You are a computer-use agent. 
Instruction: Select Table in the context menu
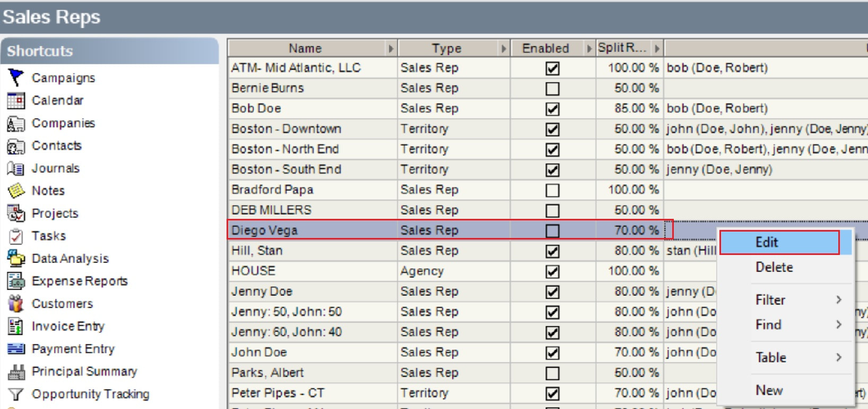[x=786, y=357]
